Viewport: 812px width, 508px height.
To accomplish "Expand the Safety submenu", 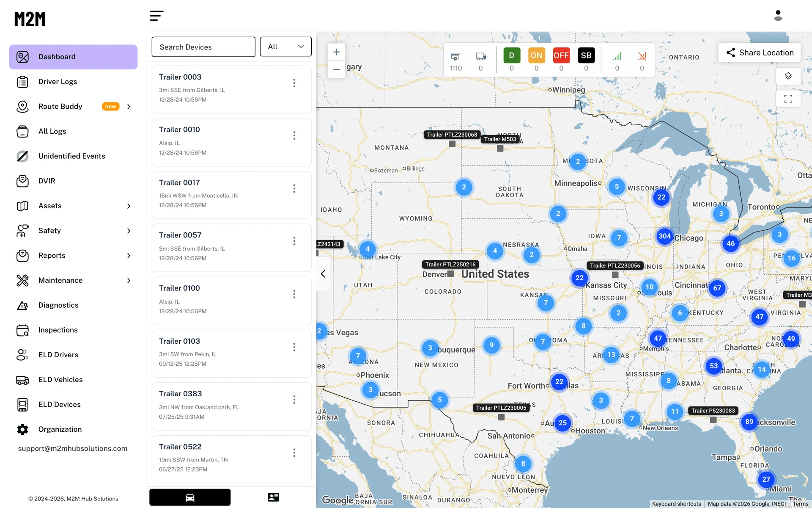I will point(129,231).
